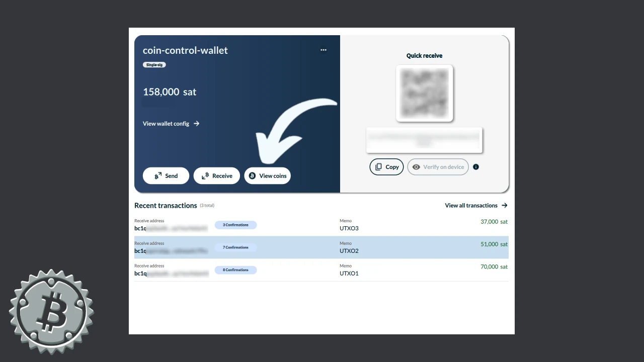Click the receive address of UTXO1 row
The height and width of the screenshot is (362, 644).
coord(171,274)
